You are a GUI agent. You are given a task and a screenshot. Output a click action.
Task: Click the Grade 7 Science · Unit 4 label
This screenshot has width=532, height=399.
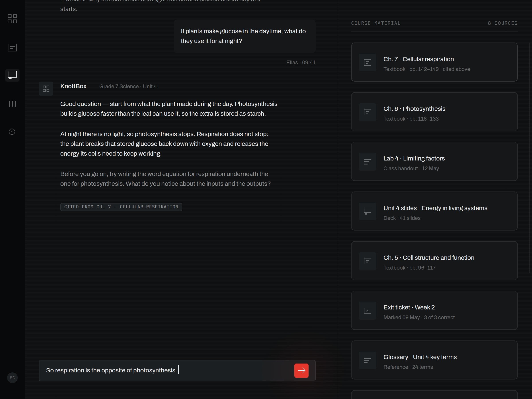point(128,86)
